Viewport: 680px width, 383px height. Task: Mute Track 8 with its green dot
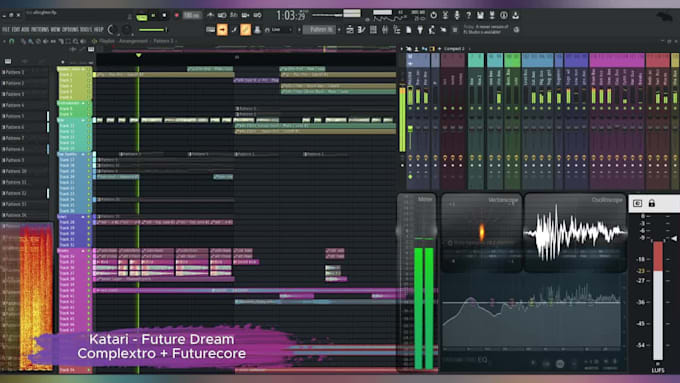89,109
